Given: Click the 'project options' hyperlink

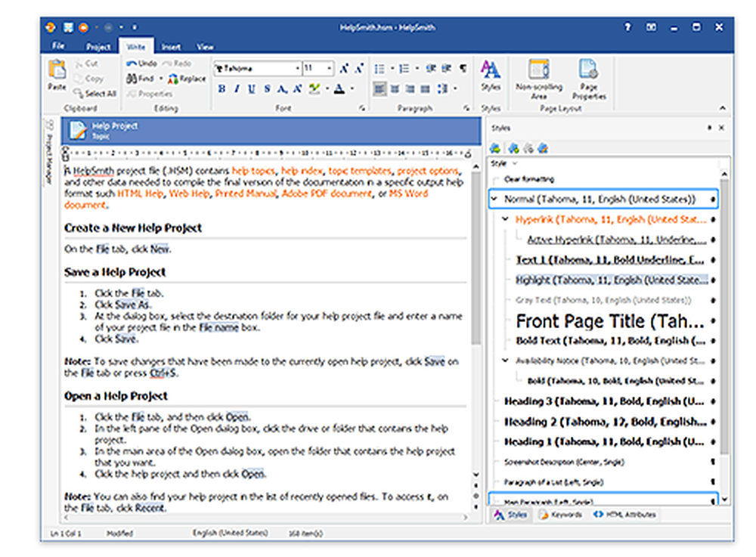Looking at the screenshot, I should [428, 171].
